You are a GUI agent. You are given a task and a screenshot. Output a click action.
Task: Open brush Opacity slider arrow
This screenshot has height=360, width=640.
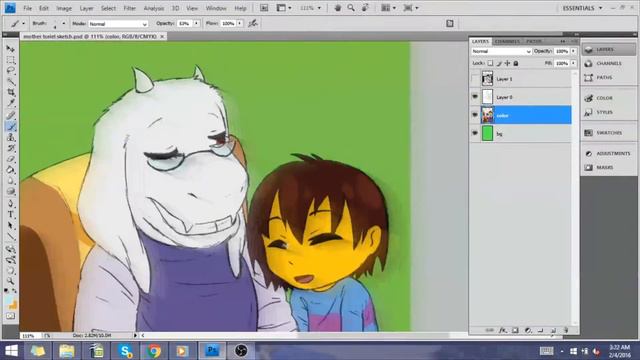(x=196, y=24)
